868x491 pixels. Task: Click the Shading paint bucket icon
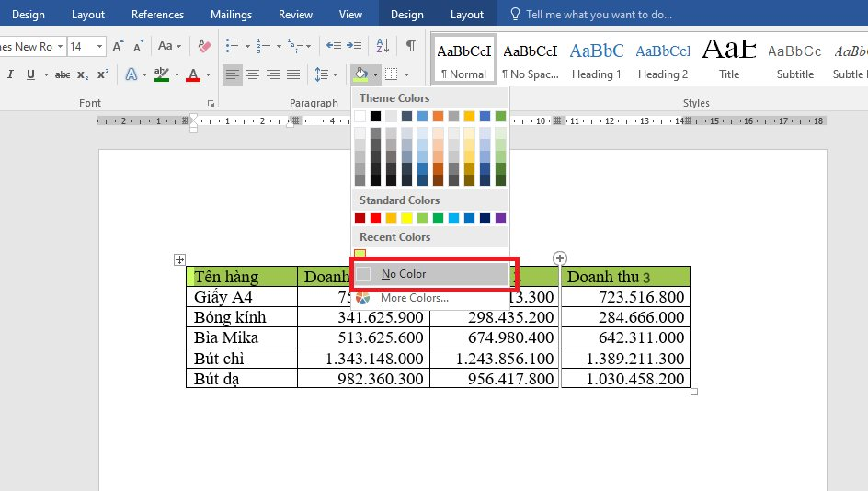360,74
